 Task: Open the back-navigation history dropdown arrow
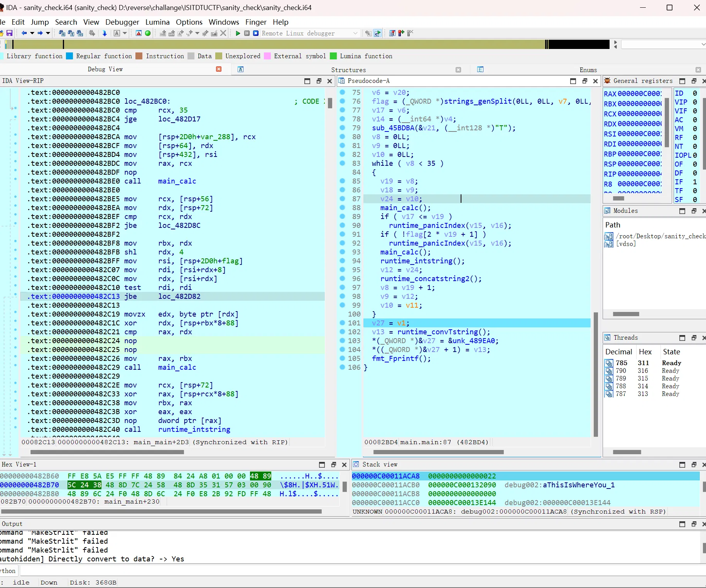point(32,34)
